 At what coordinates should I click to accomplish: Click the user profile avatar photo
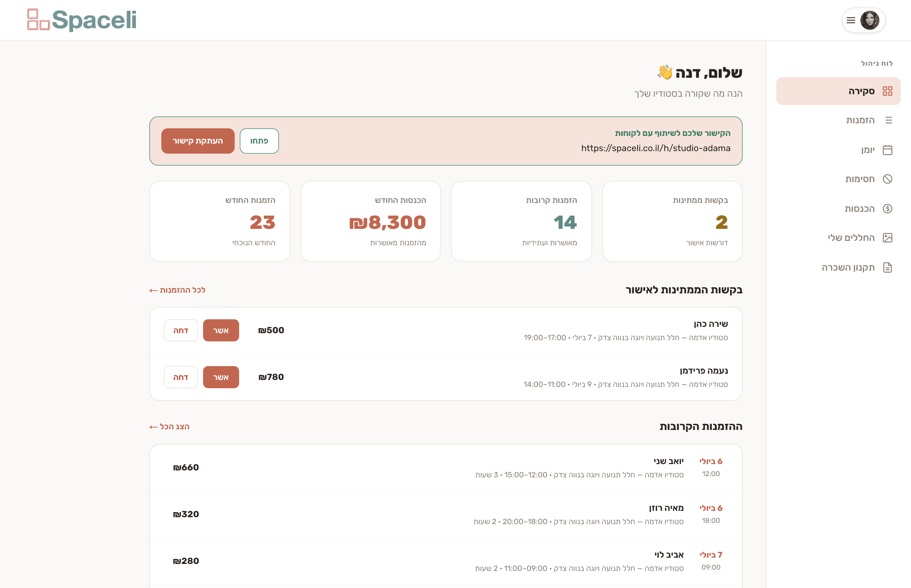click(x=870, y=20)
